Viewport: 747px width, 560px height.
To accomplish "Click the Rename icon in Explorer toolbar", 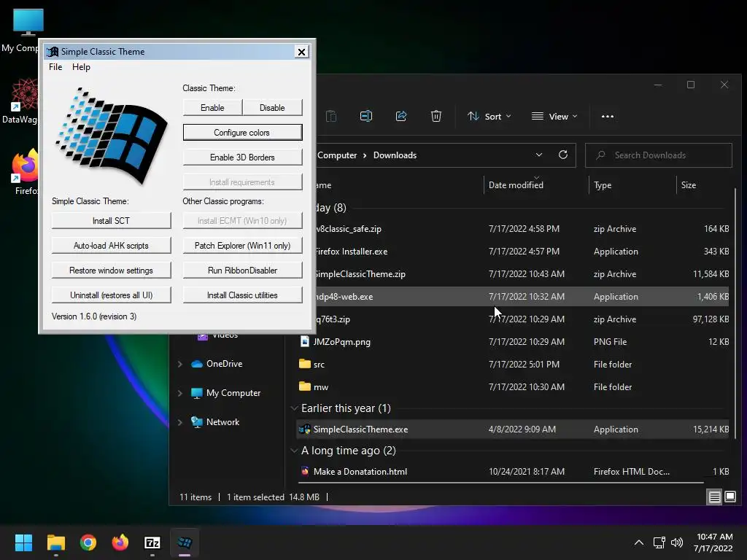I will point(366,116).
